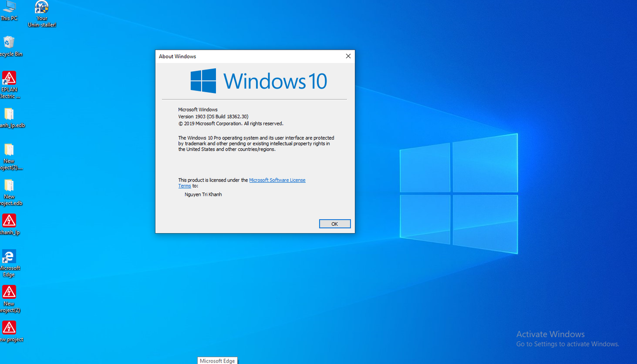
Task: Click the About Windows title bar text
Action: [178, 56]
